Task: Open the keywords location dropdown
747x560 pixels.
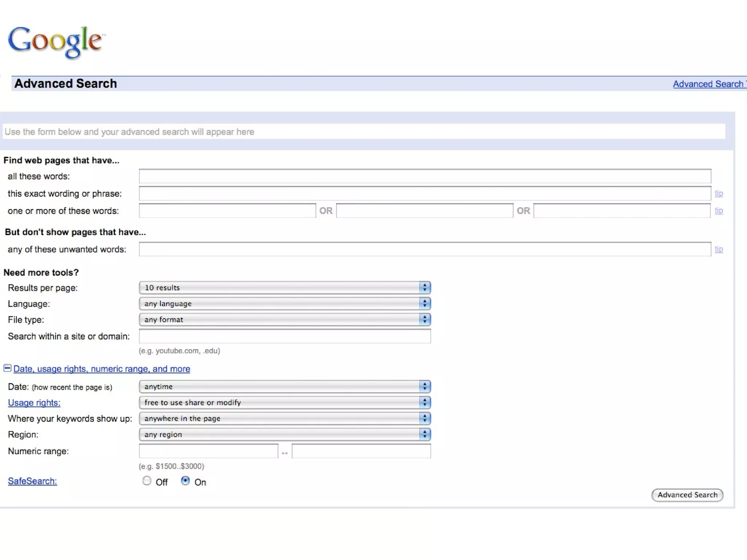Action: pos(285,419)
